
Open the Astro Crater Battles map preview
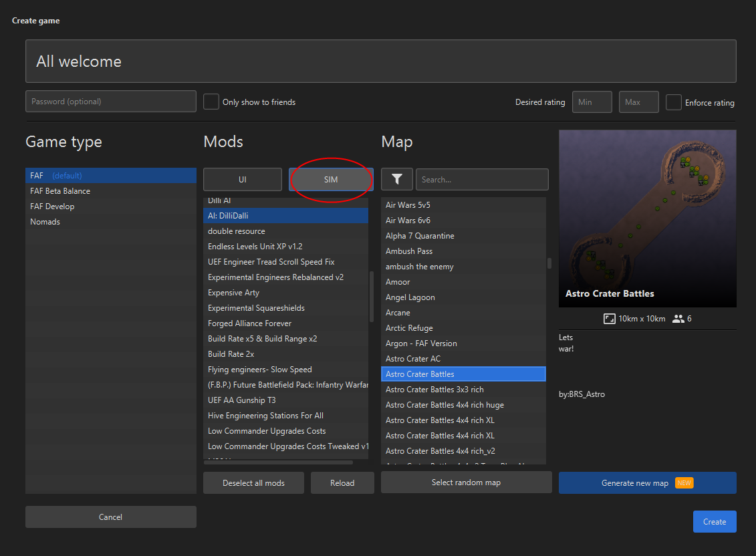pyautogui.click(x=648, y=219)
